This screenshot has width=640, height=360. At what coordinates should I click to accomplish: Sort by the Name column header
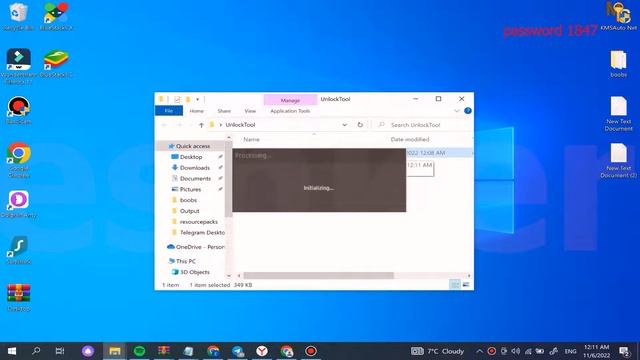point(251,140)
